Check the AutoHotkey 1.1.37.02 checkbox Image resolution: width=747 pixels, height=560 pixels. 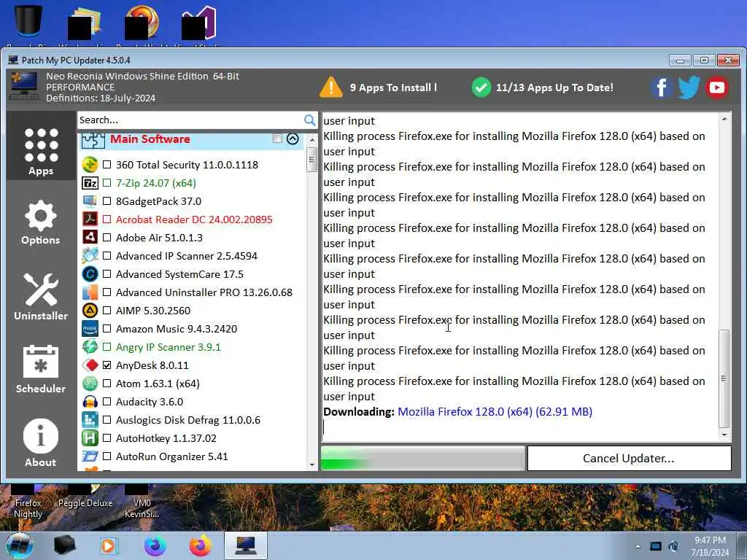[x=107, y=438]
